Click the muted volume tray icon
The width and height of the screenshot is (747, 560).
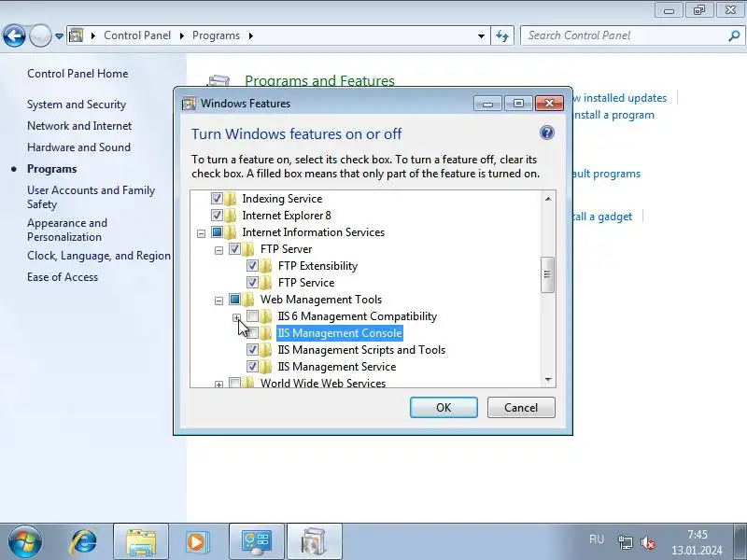point(647,542)
